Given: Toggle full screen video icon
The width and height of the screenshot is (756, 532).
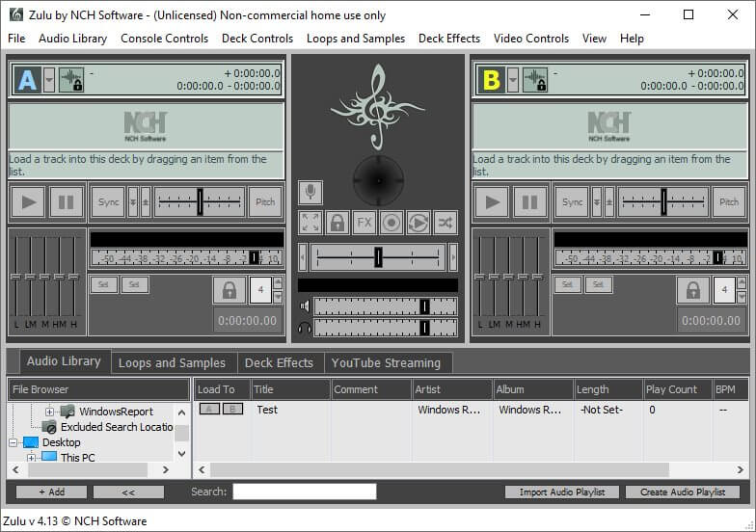Looking at the screenshot, I should coord(310,223).
